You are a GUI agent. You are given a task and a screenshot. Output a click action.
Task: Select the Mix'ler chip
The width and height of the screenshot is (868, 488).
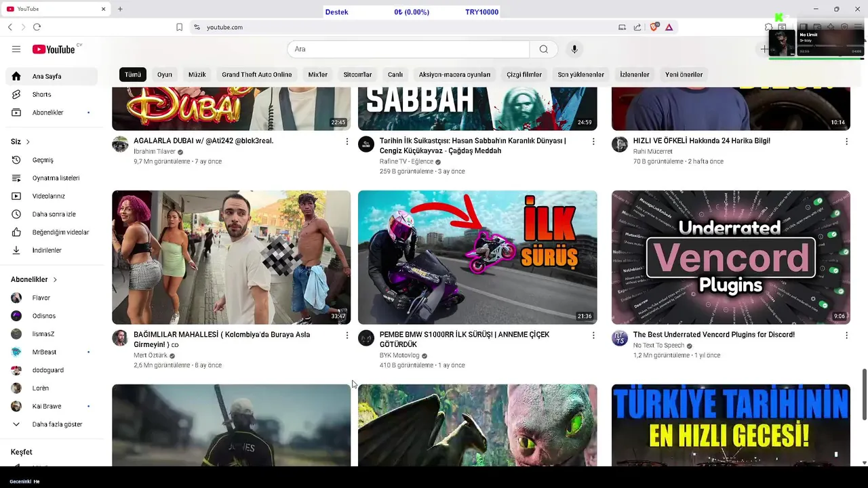pos(317,75)
